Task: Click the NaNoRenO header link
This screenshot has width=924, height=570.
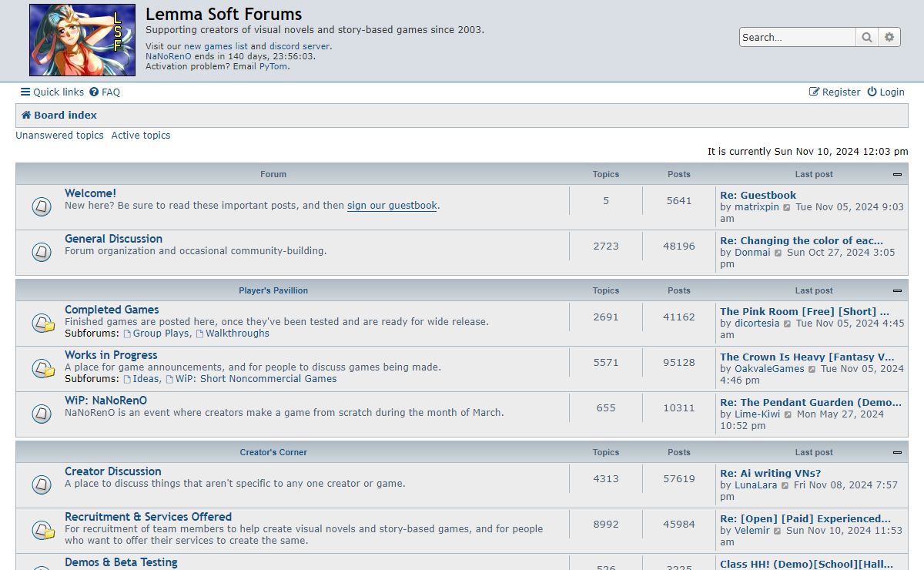Action: [169, 56]
